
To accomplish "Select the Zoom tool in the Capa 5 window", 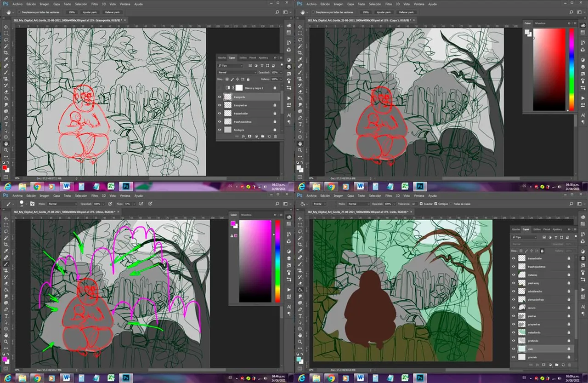I will click(300, 150).
